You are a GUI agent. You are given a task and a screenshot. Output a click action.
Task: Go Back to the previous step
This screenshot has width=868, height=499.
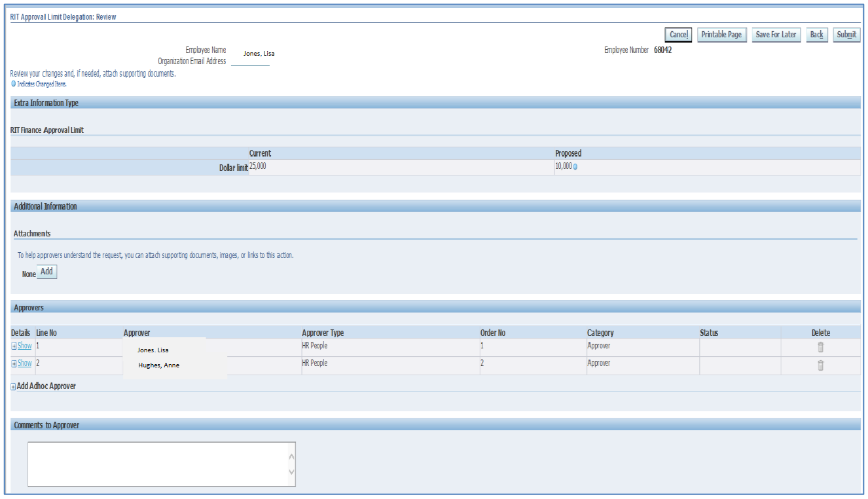(816, 35)
